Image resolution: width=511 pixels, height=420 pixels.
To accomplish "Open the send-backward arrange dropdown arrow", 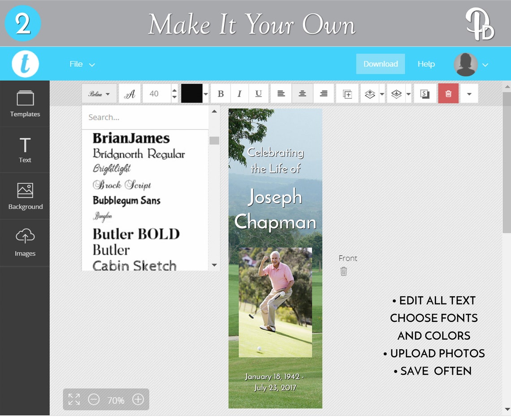I will pos(408,93).
